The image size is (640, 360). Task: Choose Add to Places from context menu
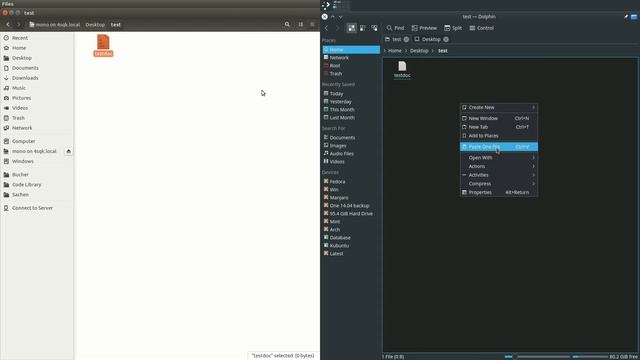pos(498,136)
